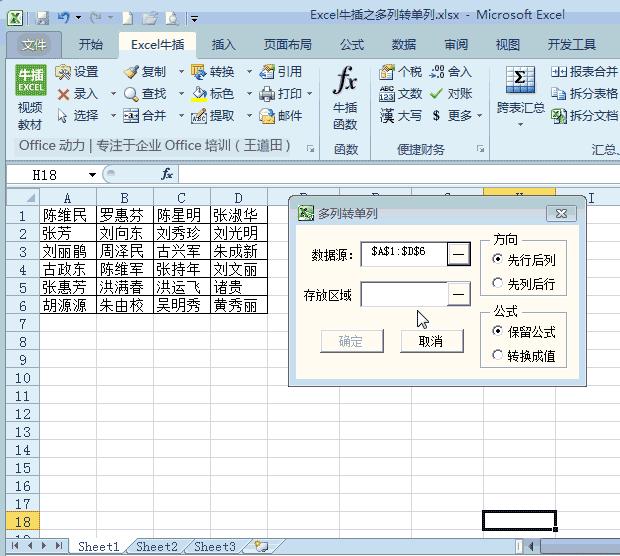Expand the 转换 dropdown arrow
The image size is (620, 556).
(x=249, y=72)
